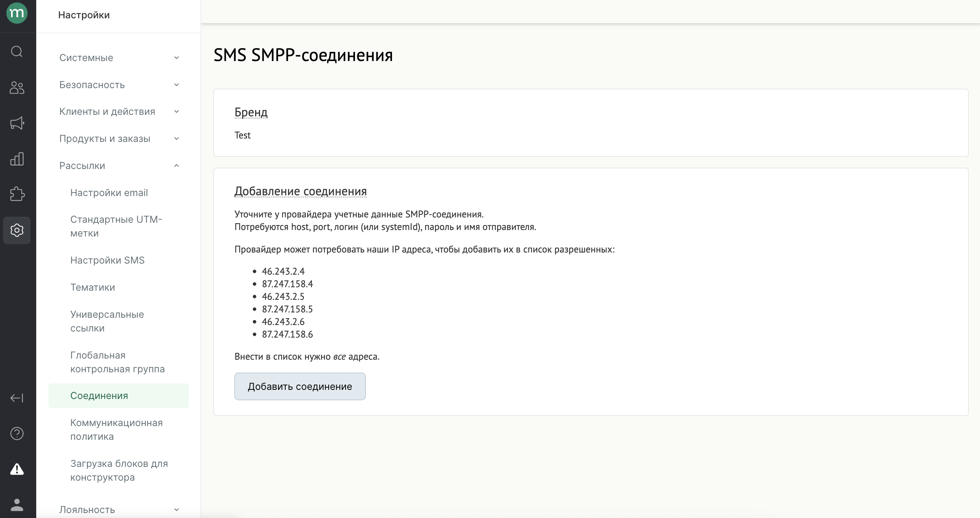Click the Настройки sidebar title

pyautogui.click(x=84, y=15)
